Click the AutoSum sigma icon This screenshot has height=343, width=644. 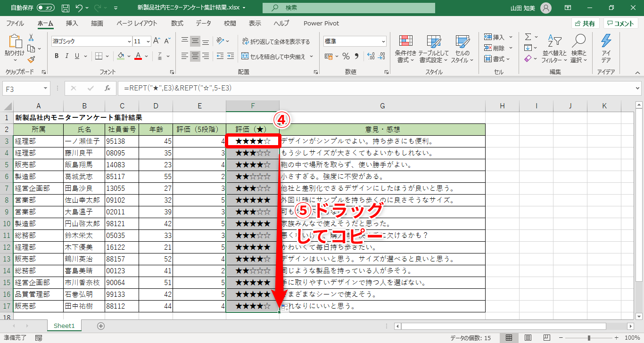[528, 37]
